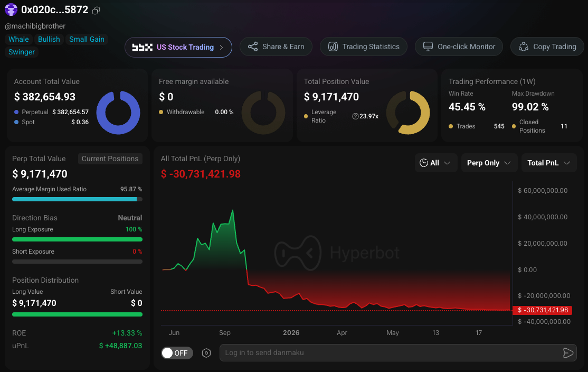Open the Perp Only dropdown
This screenshot has height=372, width=588.
coord(489,163)
